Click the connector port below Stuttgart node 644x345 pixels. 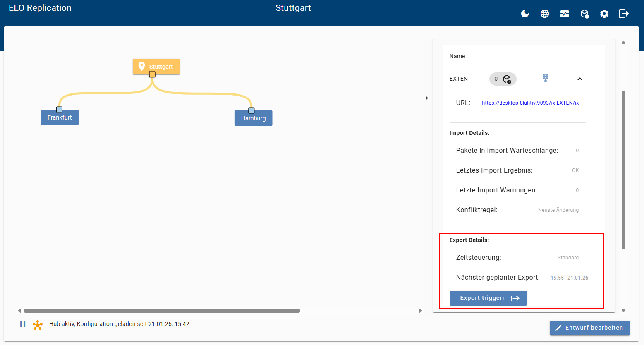pos(152,74)
